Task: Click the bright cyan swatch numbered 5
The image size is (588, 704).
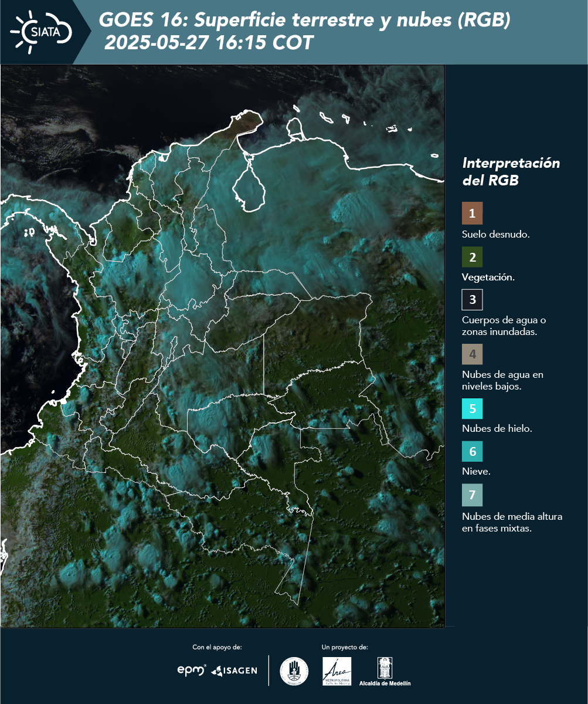Action: click(472, 408)
